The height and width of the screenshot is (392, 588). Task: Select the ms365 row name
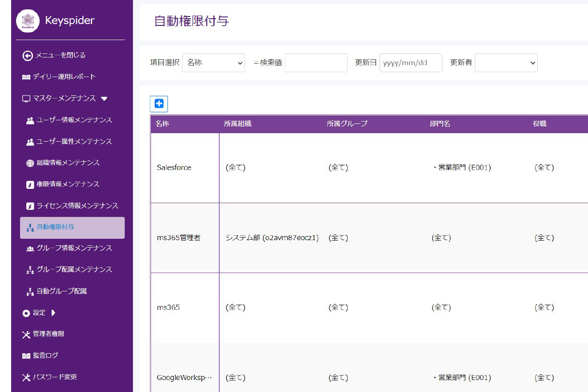point(168,308)
